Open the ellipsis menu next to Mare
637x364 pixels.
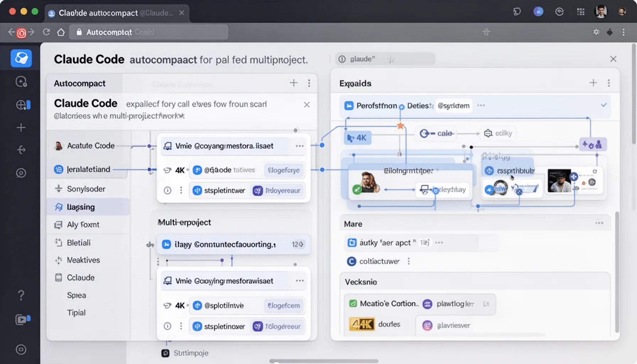coord(599,223)
